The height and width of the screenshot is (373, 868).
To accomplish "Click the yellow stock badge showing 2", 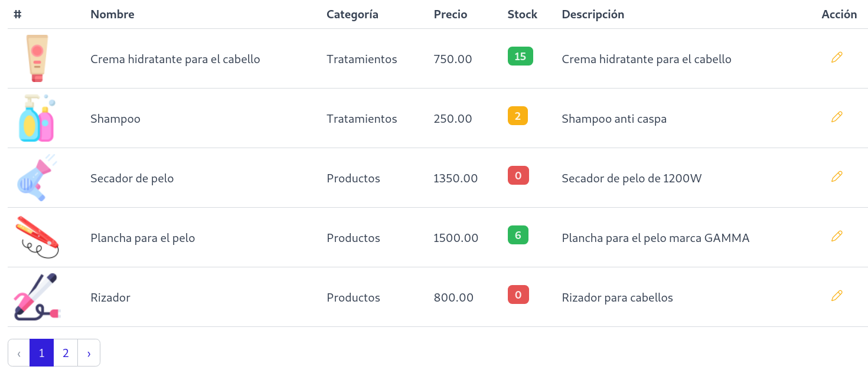I will point(518,116).
